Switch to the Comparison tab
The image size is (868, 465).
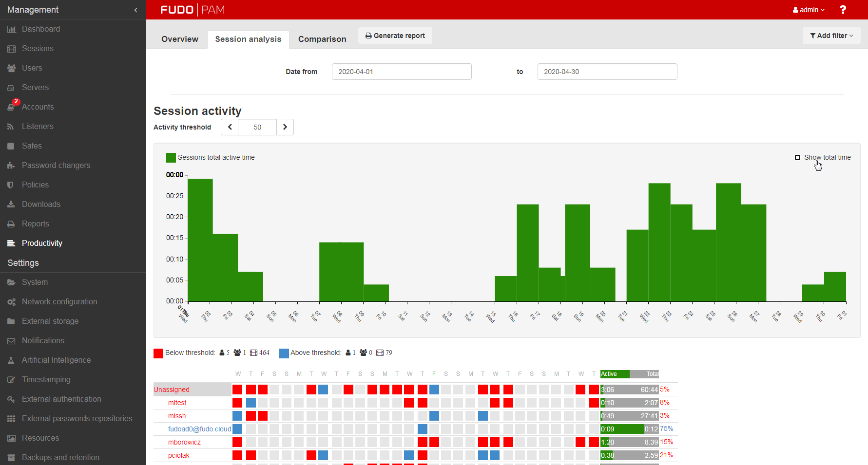(322, 39)
